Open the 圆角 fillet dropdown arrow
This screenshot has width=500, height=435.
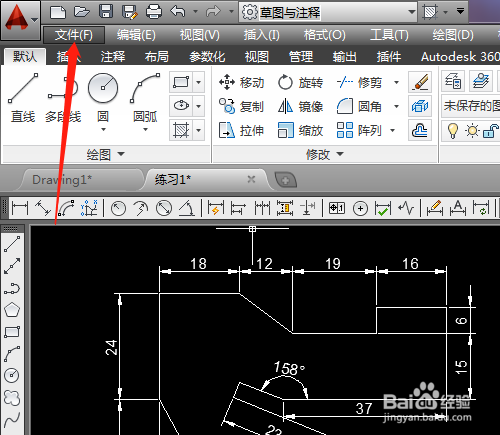pos(396,106)
